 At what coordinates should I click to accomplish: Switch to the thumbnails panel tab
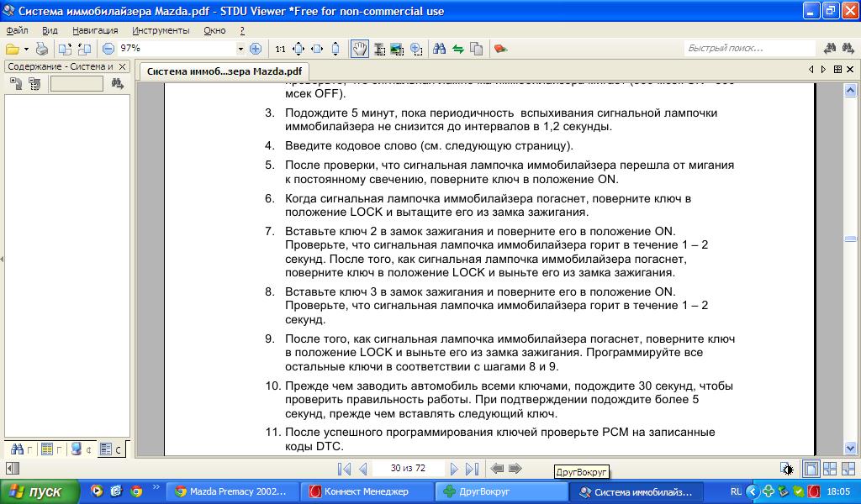[50, 449]
